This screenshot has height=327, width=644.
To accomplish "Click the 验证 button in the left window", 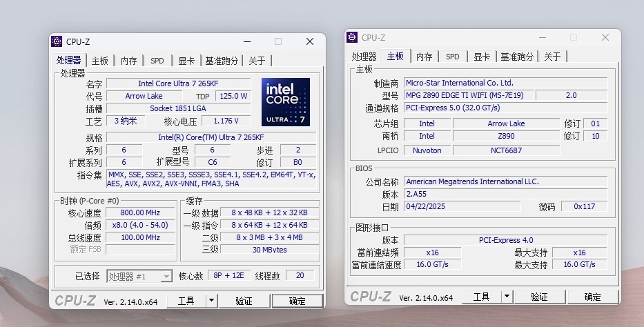I will pyautogui.click(x=244, y=301).
